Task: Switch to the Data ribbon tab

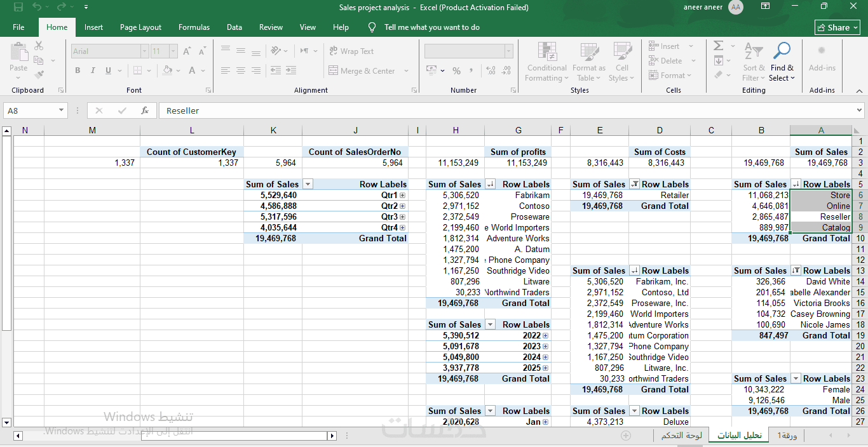Action: (234, 27)
